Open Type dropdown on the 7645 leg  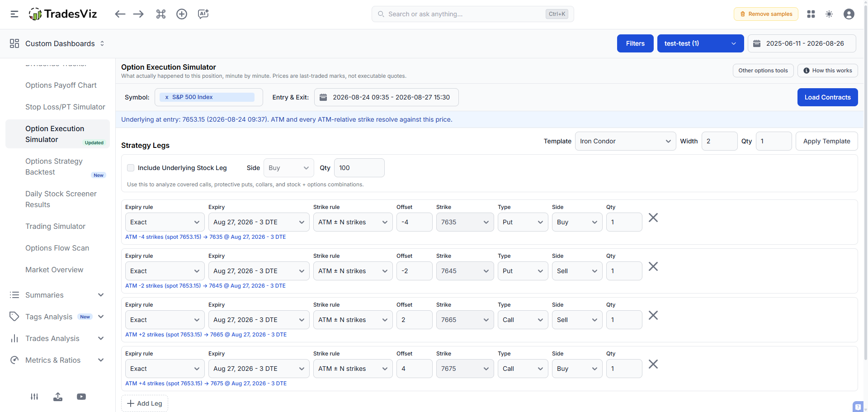click(523, 271)
